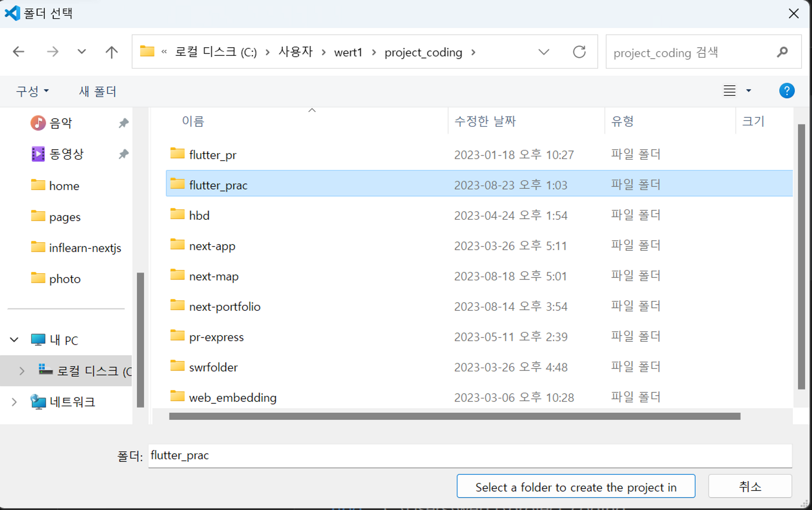
Task: Unpin 동영상 using its pin icon
Action: [x=123, y=154]
